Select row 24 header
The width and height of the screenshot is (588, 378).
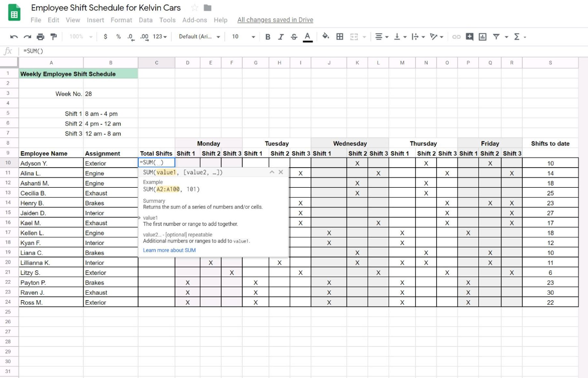[10, 302]
